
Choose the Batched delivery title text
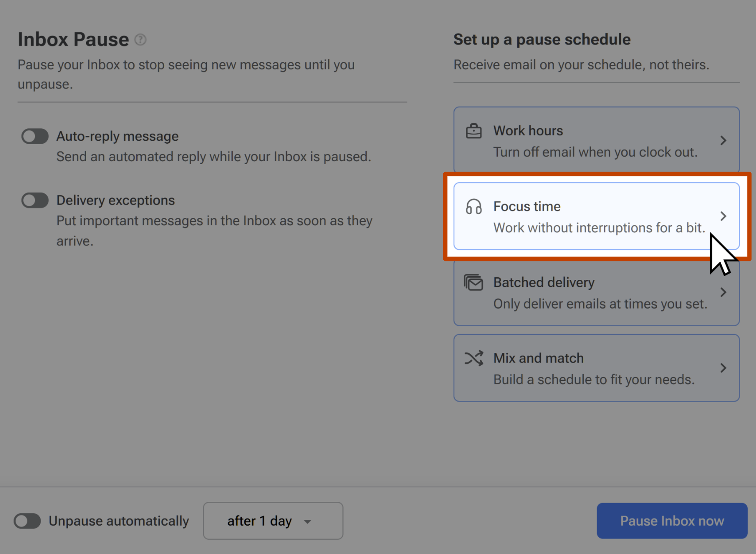[544, 282]
